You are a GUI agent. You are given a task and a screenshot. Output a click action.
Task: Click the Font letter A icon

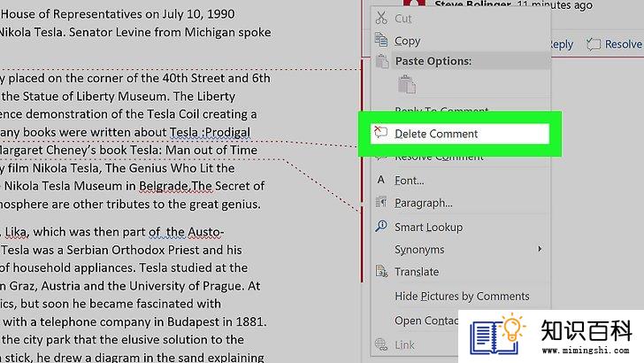[x=380, y=180]
